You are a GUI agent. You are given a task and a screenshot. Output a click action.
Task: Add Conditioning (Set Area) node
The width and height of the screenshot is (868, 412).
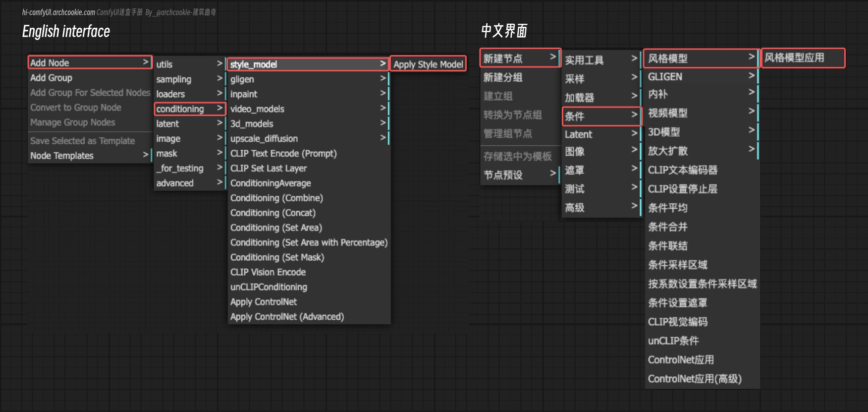click(x=308, y=228)
